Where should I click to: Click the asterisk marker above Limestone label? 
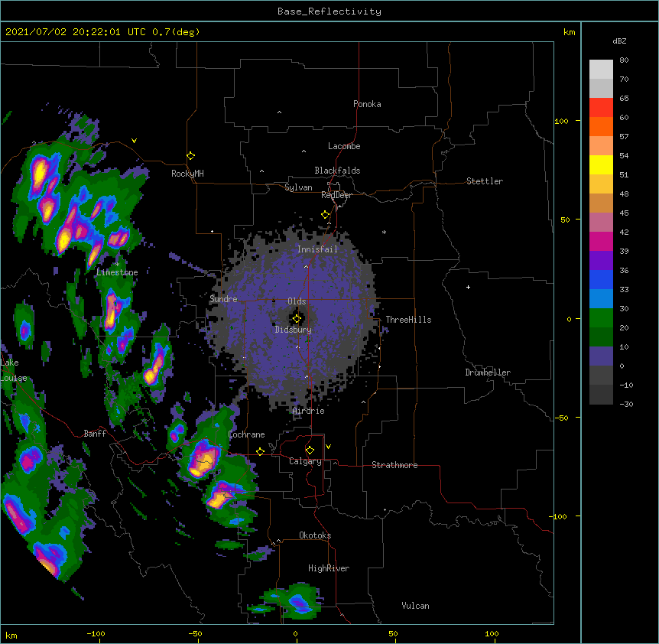click(117, 265)
